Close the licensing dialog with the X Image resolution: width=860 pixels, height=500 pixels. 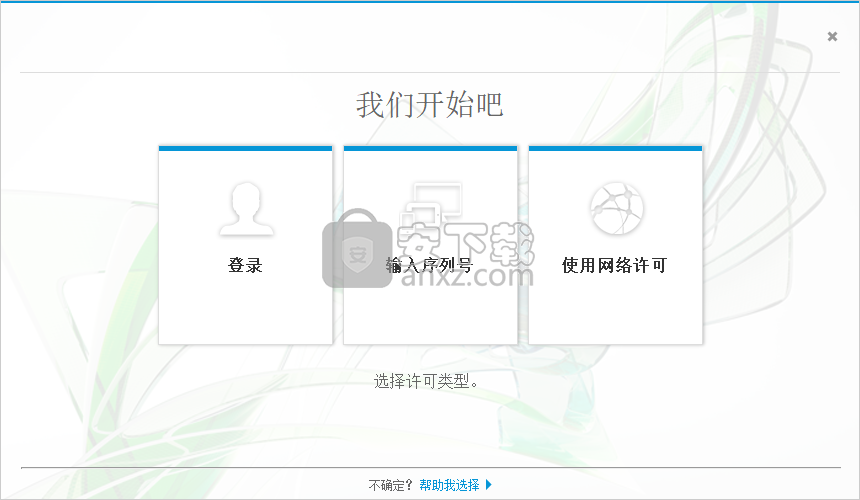[x=832, y=37]
